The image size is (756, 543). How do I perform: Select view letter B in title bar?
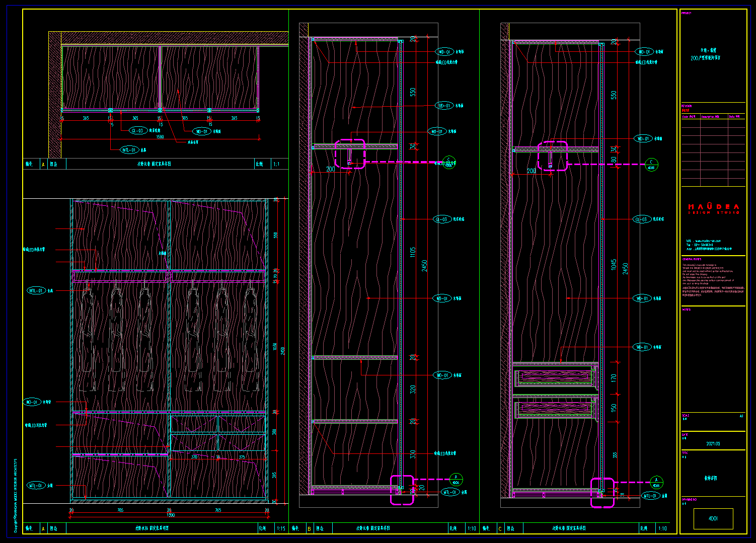[309, 528]
